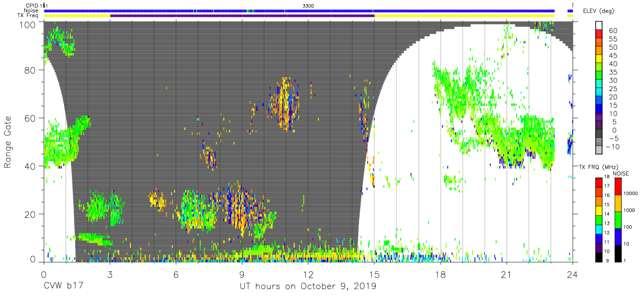Select the '3300' CPID value text
Viewport: 644px width, 297px height.
pyautogui.click(x=308, y=5)
